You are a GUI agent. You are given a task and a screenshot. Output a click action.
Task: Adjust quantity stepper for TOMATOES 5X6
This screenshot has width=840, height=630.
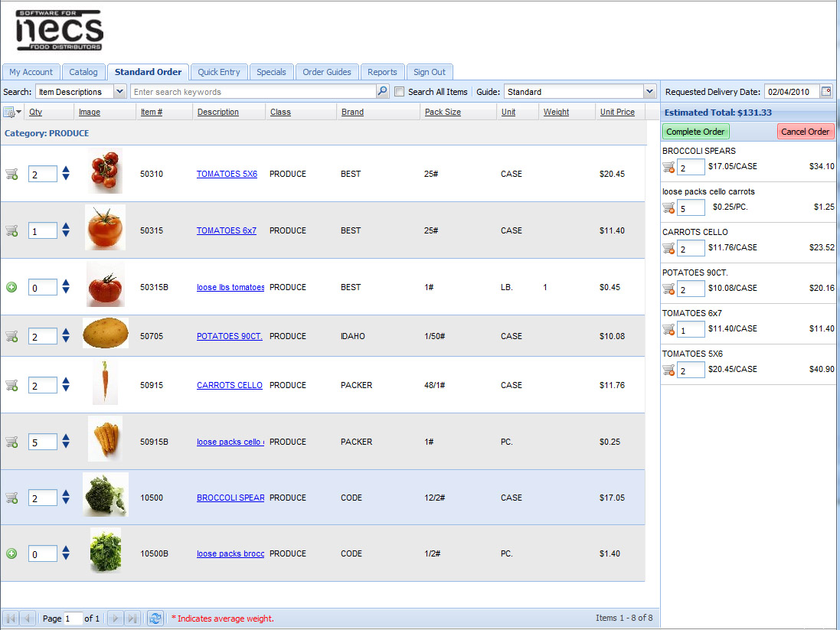click(66, 173)
